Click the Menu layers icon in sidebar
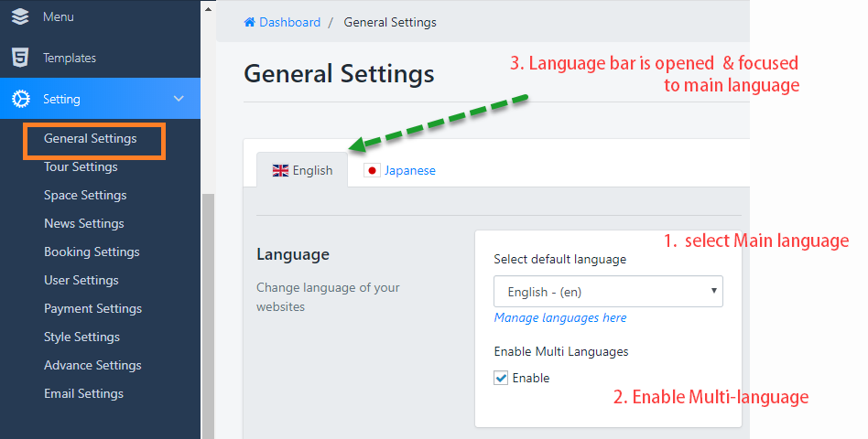This screenshot has height=439, width=868. [x=20, y=16]
